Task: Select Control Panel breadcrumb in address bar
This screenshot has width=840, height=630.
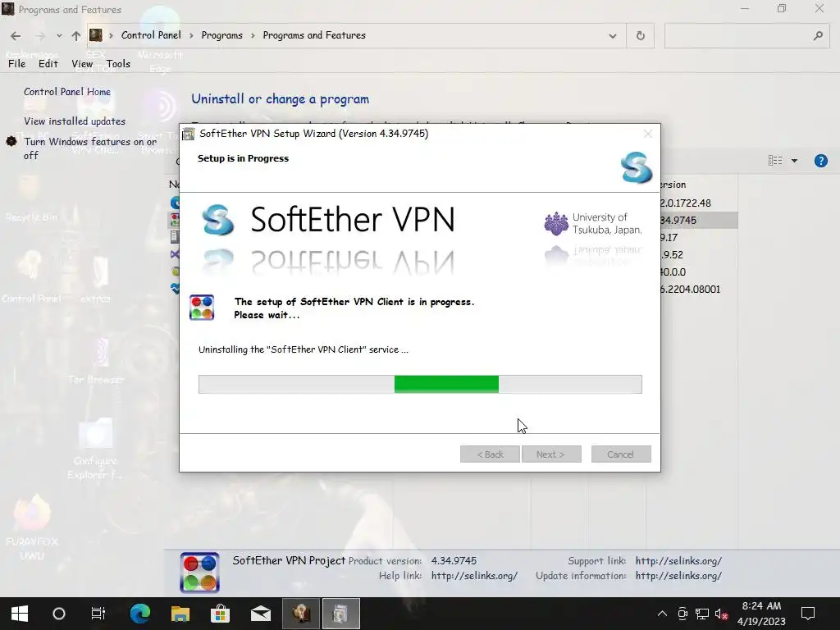Action: click(x=151, y=35)
